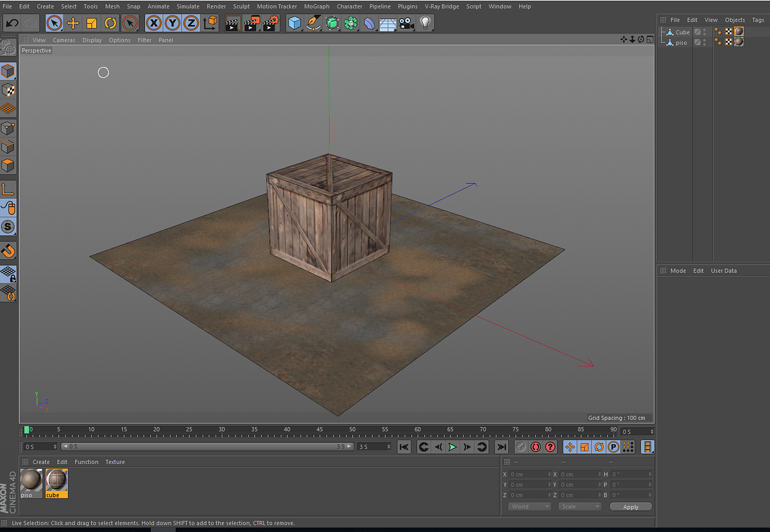Toggle the editor visibility dot for piso
Image resolution: width=770 pixels, height=532 pixels.
pyautogui.click(x=716, y=40)
